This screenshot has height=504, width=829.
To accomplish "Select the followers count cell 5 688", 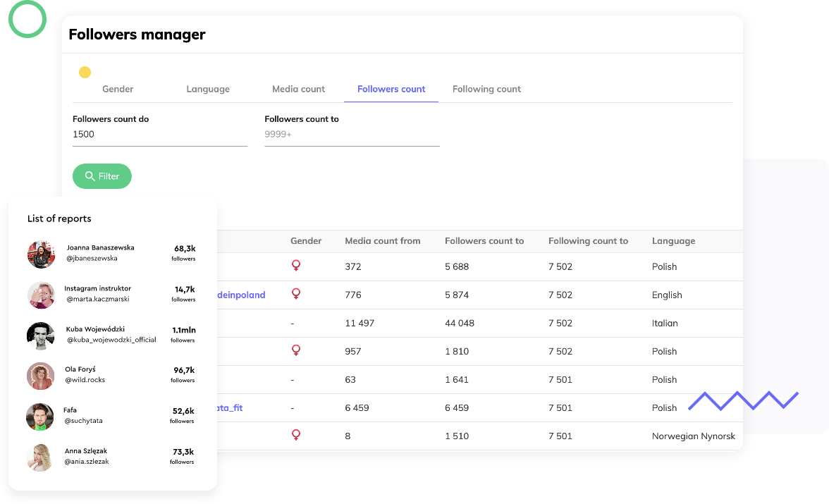I will coord(457,266).
